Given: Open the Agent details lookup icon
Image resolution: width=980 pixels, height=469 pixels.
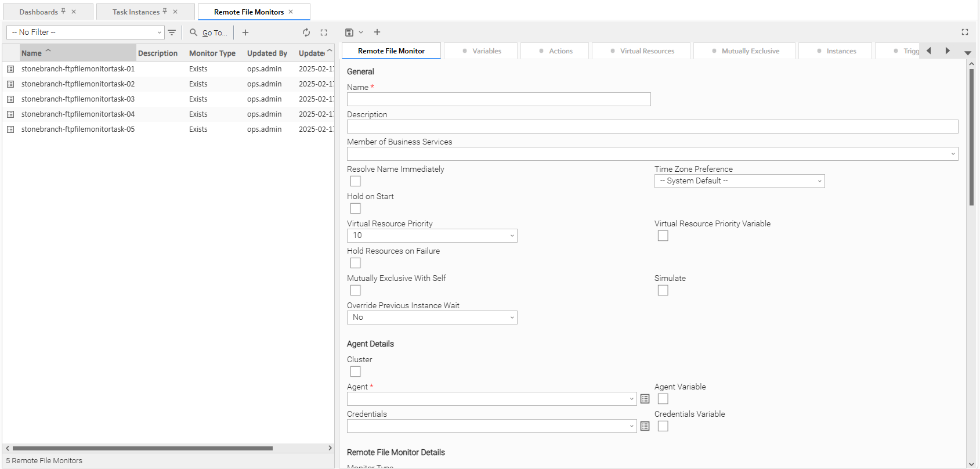Looking at the screenshot, I should [x=645, y=399].
